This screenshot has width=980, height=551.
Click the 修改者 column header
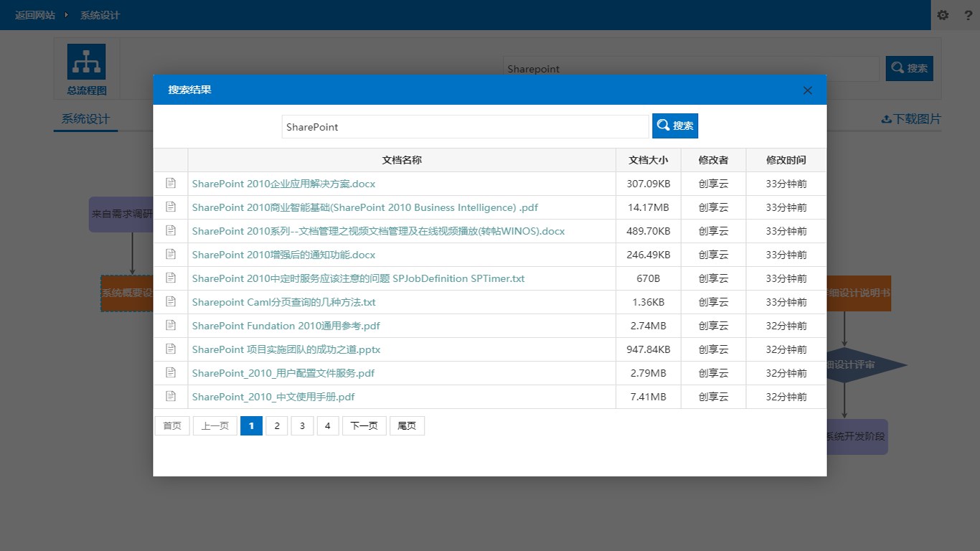pos(714,160)
